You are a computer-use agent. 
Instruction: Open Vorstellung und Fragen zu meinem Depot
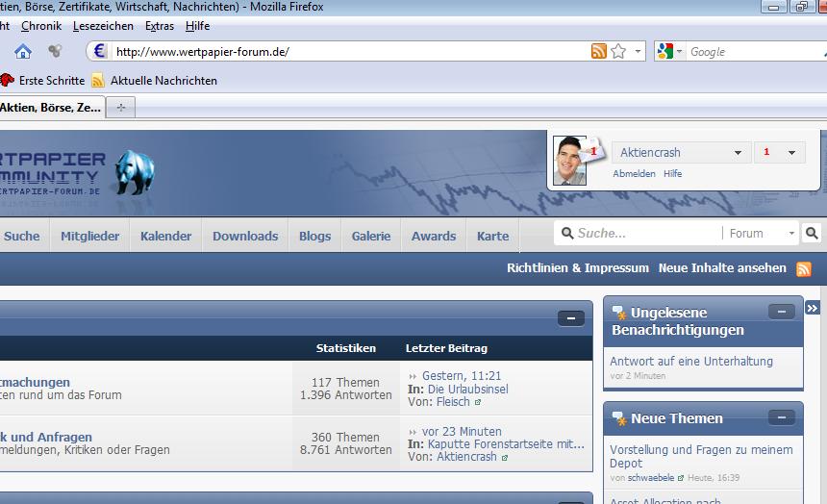pos(701,457)
